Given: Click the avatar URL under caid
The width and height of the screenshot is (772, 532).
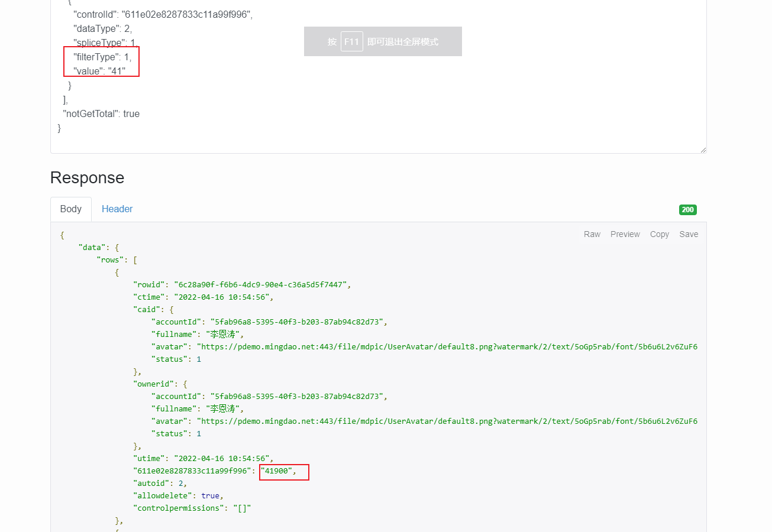Looking at the screenshot, I should tap(447, 346).
